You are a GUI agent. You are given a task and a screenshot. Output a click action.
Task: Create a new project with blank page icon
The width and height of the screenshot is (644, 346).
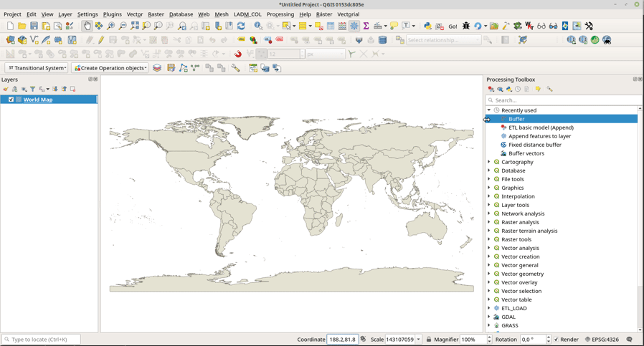(x=10, y=26)
